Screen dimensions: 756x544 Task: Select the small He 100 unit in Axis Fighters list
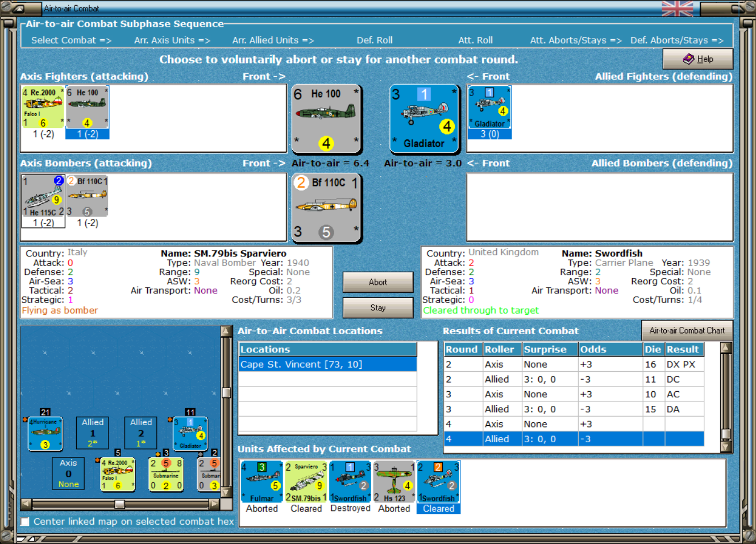click(87, 107)
